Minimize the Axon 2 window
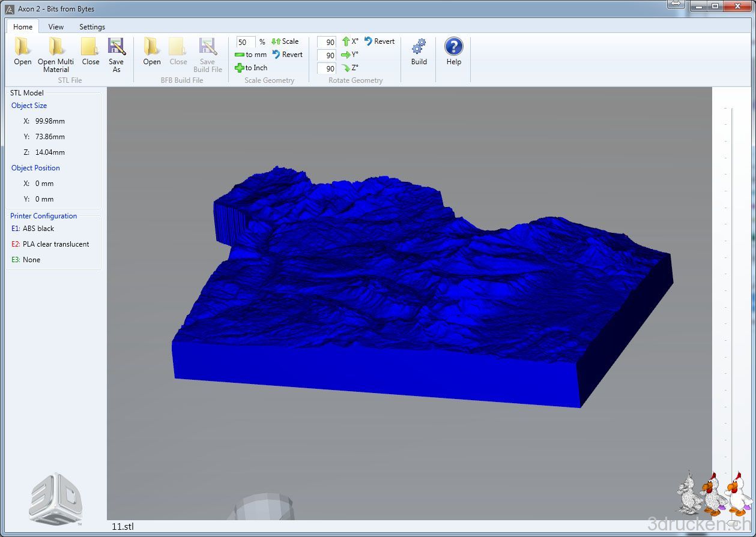756x537 pixels. coord(698,6)
